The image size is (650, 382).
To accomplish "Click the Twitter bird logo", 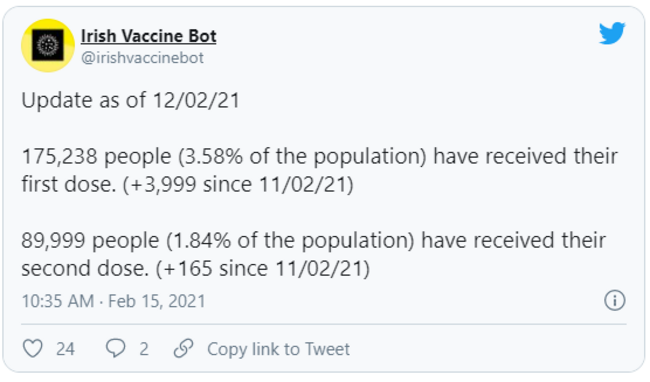I will point(612,33).
